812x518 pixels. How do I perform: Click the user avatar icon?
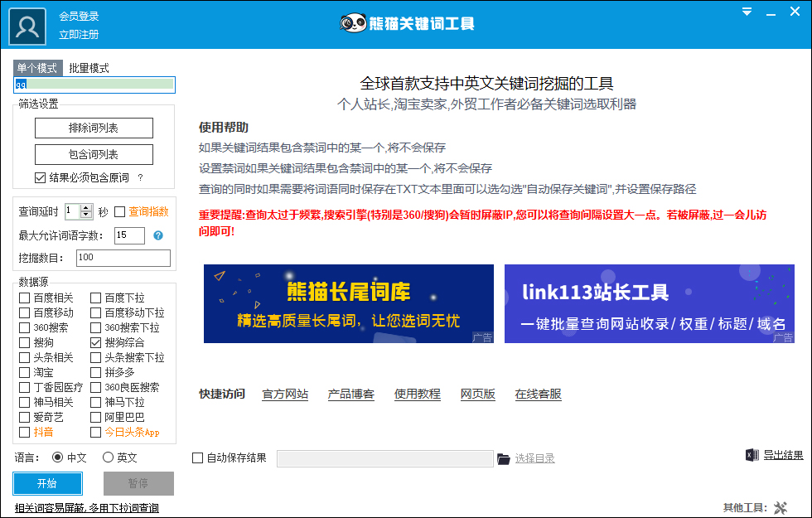click(x=27, y=27)
